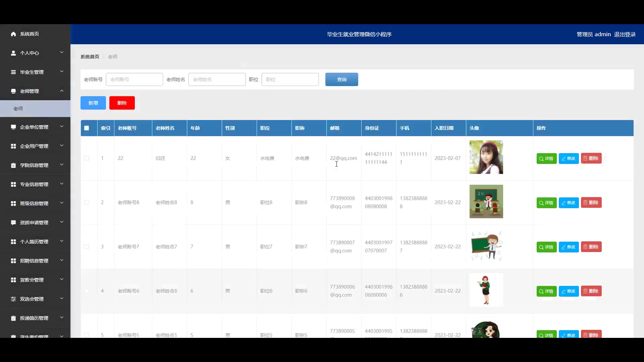Click the grid icon beside 班级信息管理
This screenshot has width=644, height=362.
13,203
